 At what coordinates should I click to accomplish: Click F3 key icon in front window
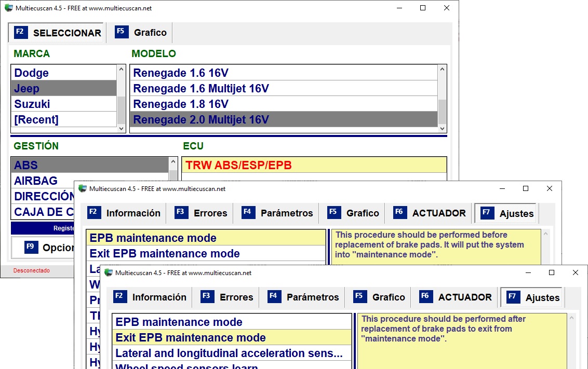[207, 296]
